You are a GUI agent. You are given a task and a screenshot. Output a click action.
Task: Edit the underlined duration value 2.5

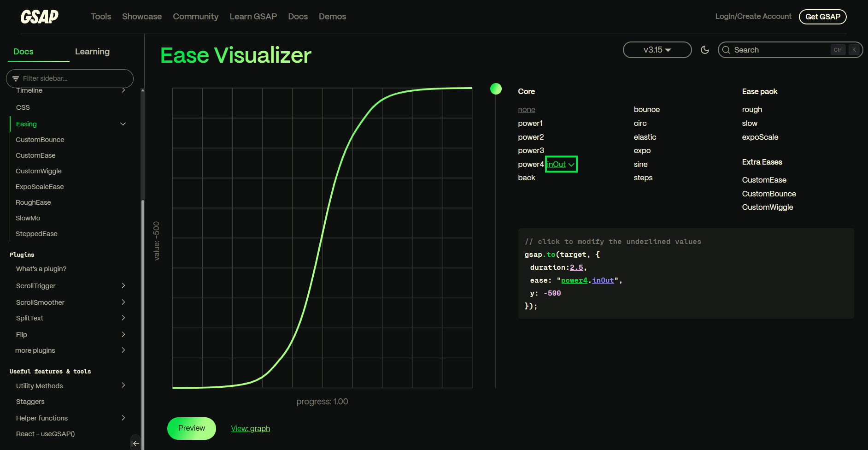(x=576, y=267)
